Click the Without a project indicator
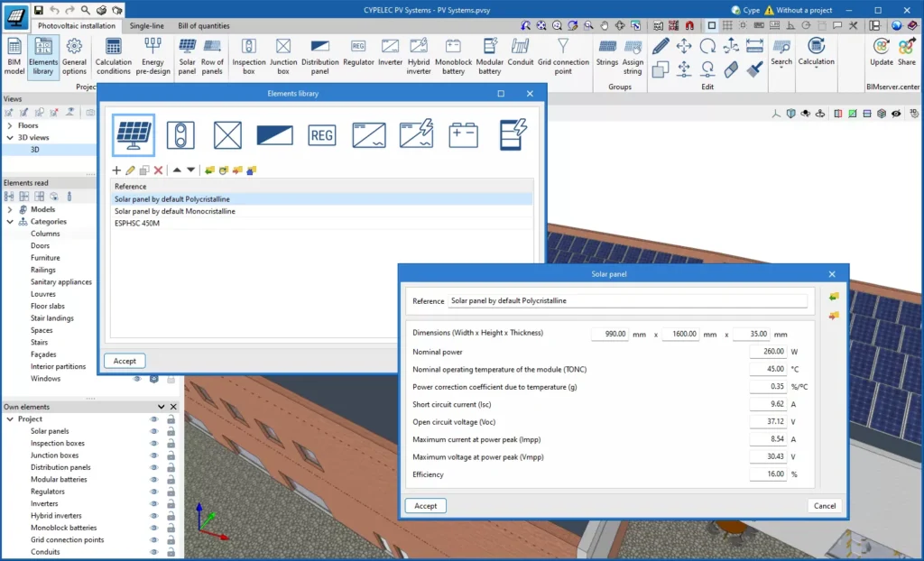 click(798, 10)
